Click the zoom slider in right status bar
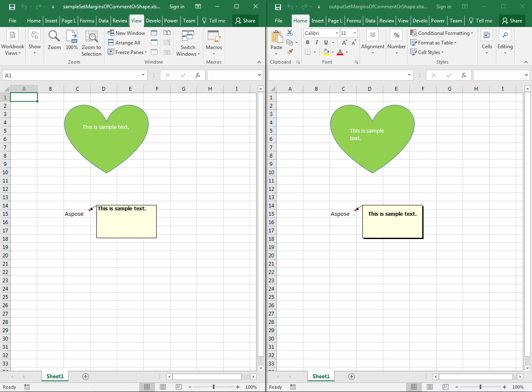Screen dimensions: 532x392 [x=480, y=387]
